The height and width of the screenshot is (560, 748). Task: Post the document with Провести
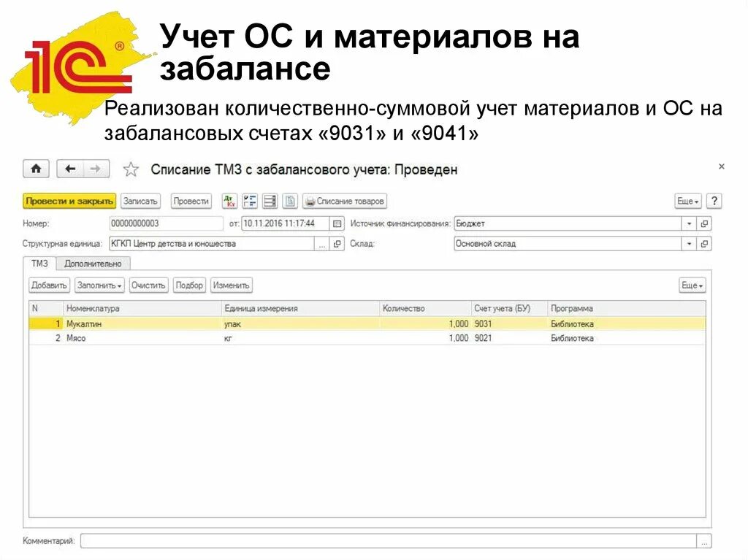pos(191,202)
